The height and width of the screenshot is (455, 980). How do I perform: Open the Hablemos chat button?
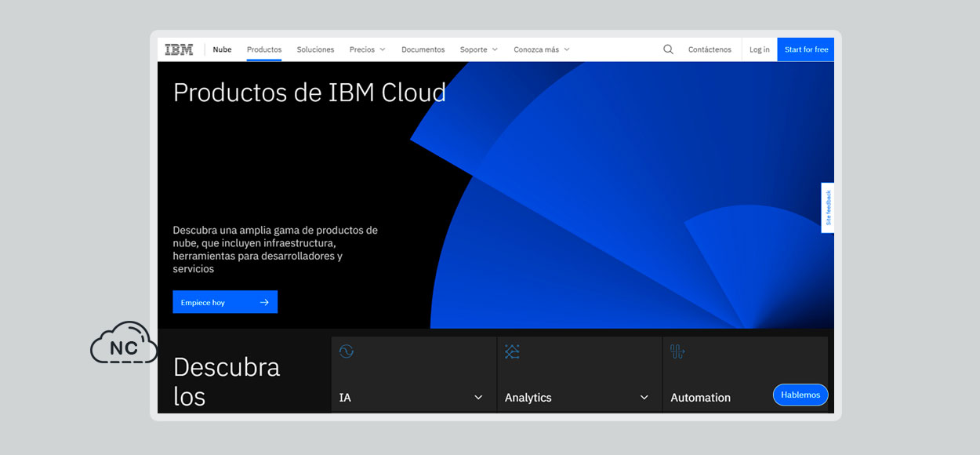tap(800, 395)
